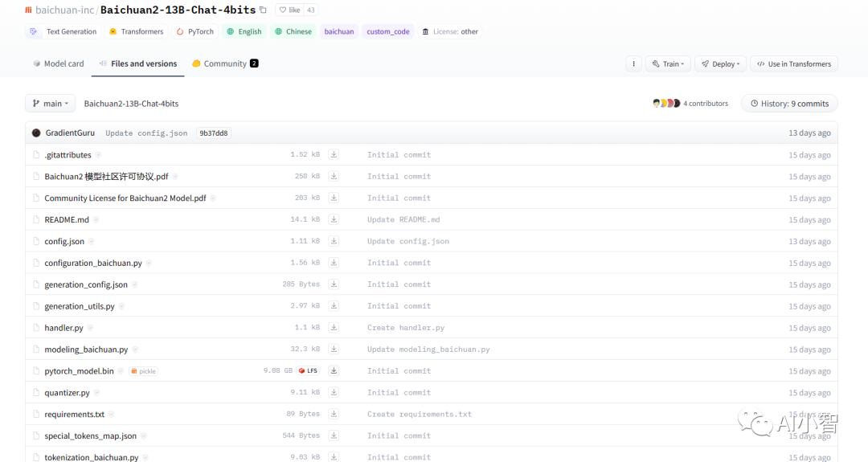Open the License: other tag

click(x=450, y=31)
